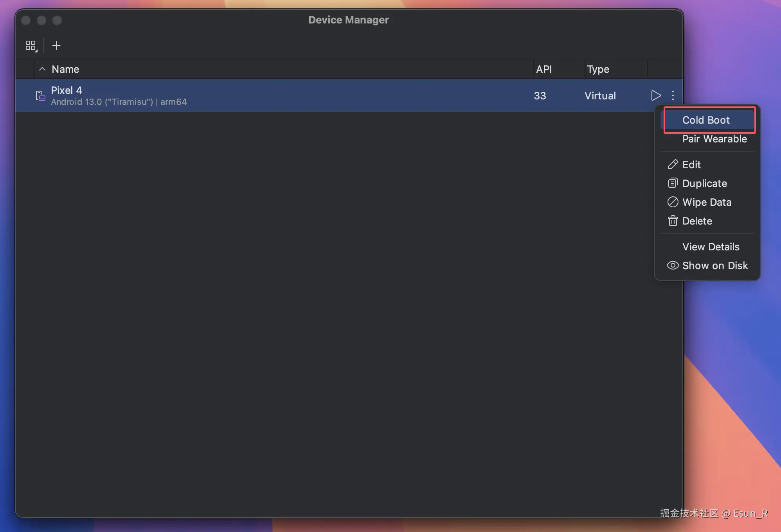Click the Name column header text
781x532 pixels.
point(65,69)
